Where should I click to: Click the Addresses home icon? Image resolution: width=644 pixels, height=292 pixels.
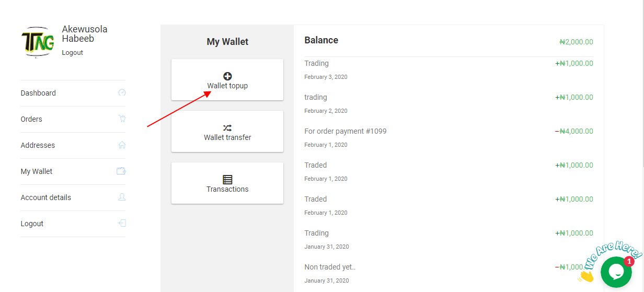click(122, 145)
